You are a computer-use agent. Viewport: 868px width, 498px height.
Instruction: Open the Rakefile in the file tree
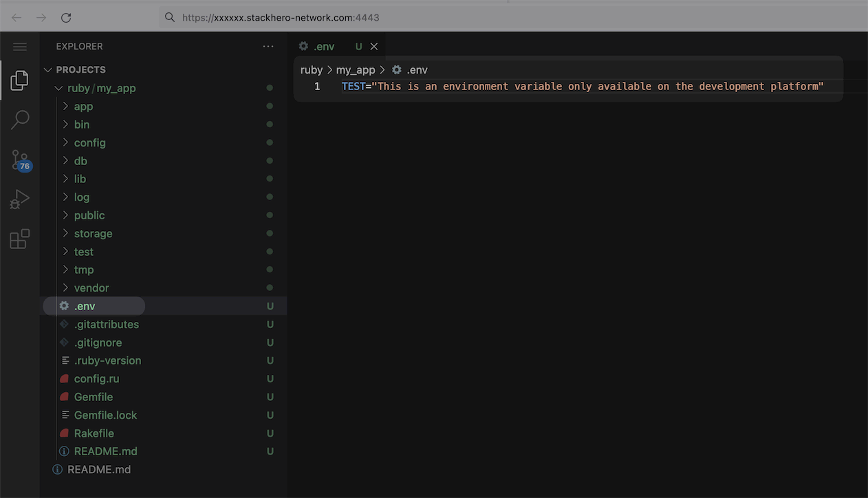point(94,433)
